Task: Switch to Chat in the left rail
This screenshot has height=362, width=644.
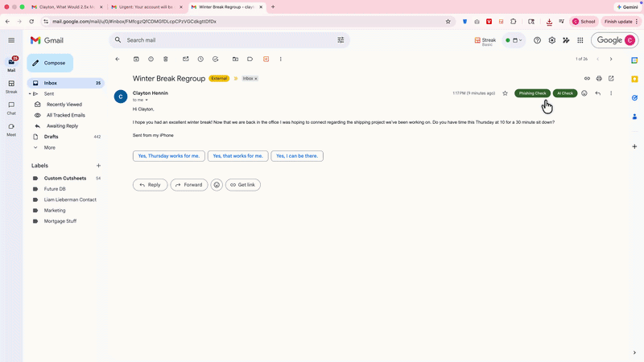Action: (11, 109)
